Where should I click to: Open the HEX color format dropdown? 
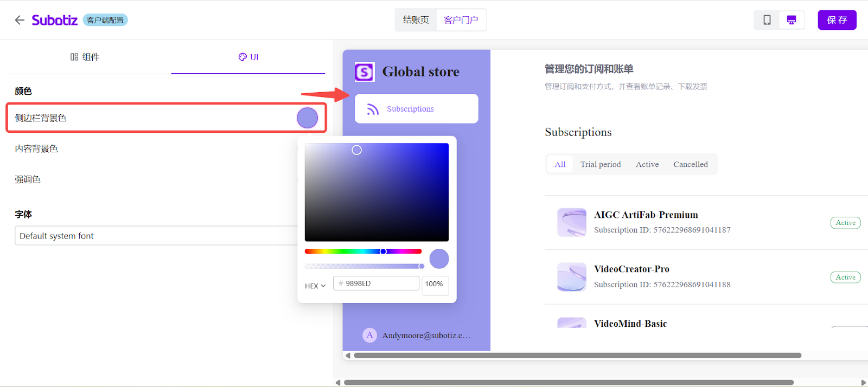(315, 286)
